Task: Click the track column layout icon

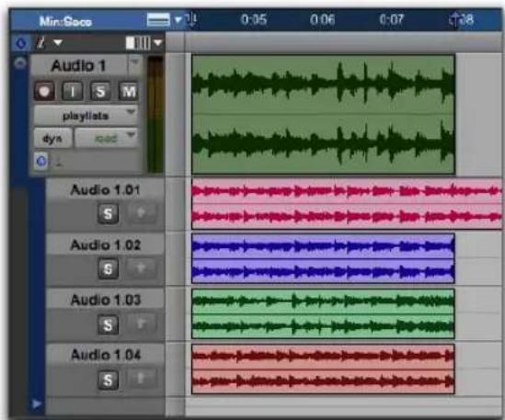Action: (x=138, y=43)
